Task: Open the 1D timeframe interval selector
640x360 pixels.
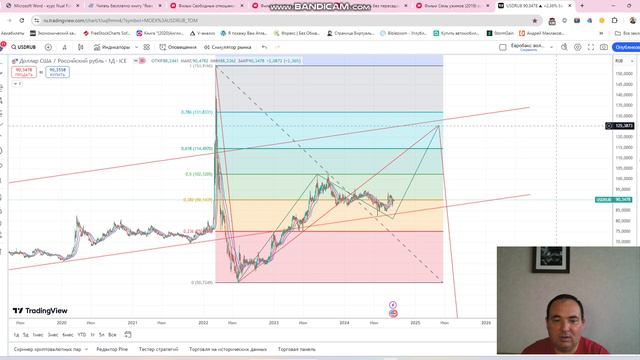Action: pyautogui.click(x=64, y=47)
